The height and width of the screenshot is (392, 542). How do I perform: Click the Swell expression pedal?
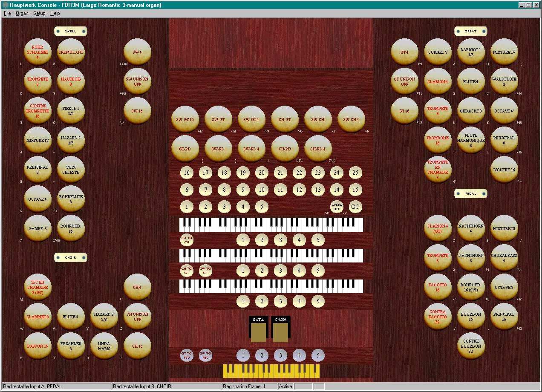(x=259, y=329)
